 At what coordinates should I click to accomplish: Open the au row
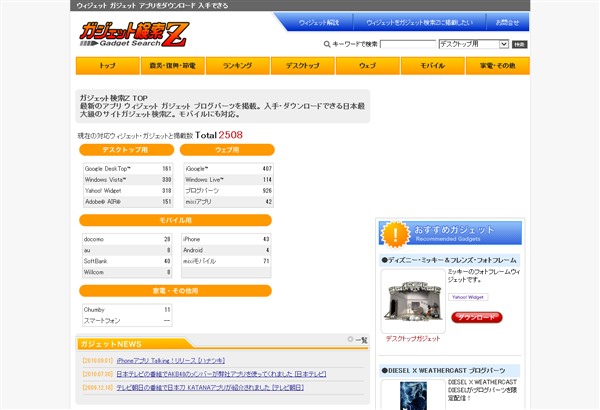(x=127, y=250)
